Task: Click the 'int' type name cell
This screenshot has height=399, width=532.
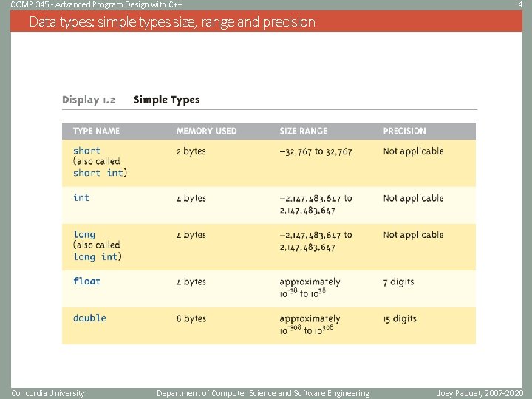Action: point(81,197)
